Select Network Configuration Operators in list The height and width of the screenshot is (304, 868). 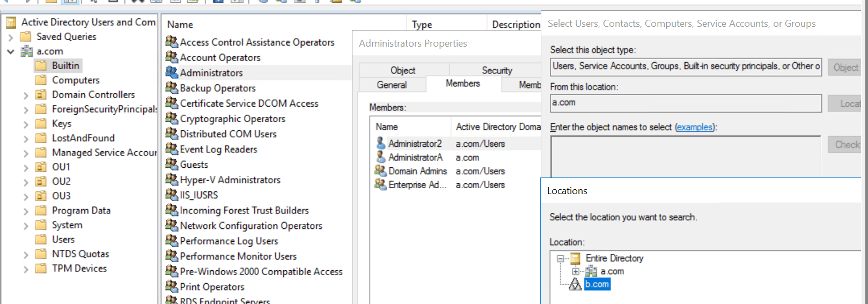click(x=251, y=226)
